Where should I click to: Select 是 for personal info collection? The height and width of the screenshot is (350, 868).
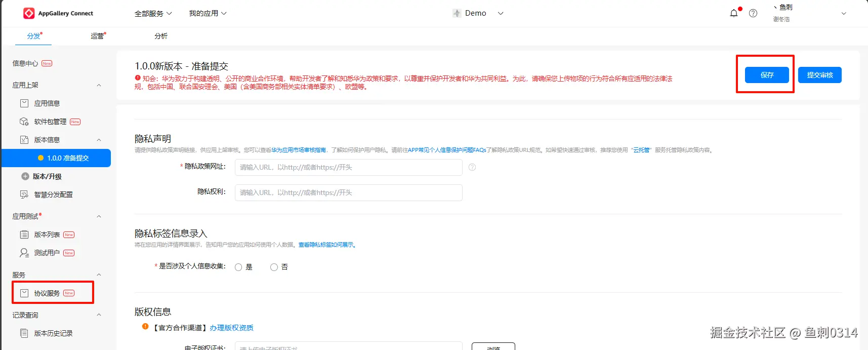coord(238,267)
